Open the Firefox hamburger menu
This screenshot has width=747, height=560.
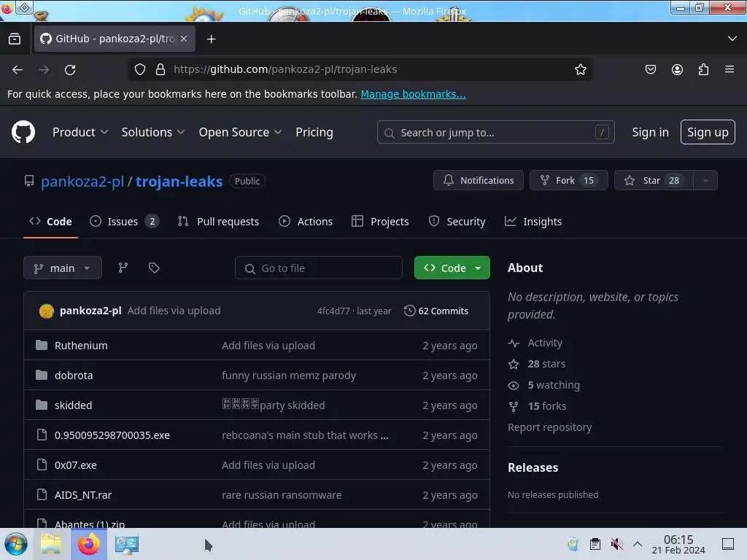[729, 69]
